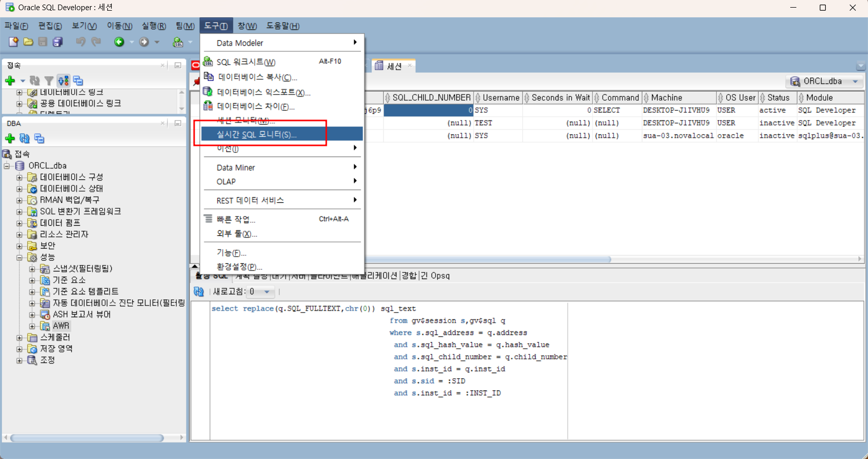This screenshot has width=868, height=459.
Task: Click collapse all icon in DBA panel
Action: (39, 138)
